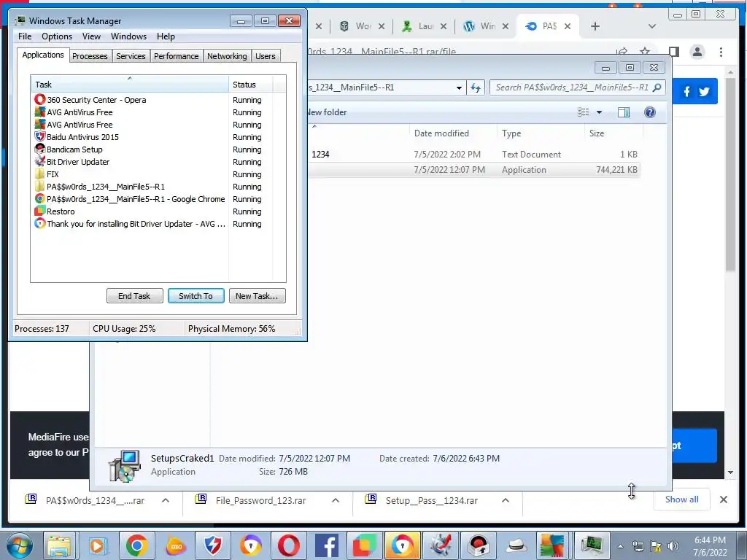This screenshot has height=560, width=747.
Task: Select the 744,221 KB Application file row
Action: 473,169
